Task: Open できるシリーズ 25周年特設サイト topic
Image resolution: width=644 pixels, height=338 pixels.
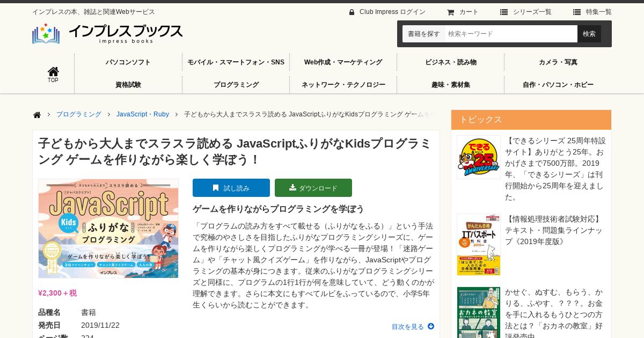Action: coord(555,168)
